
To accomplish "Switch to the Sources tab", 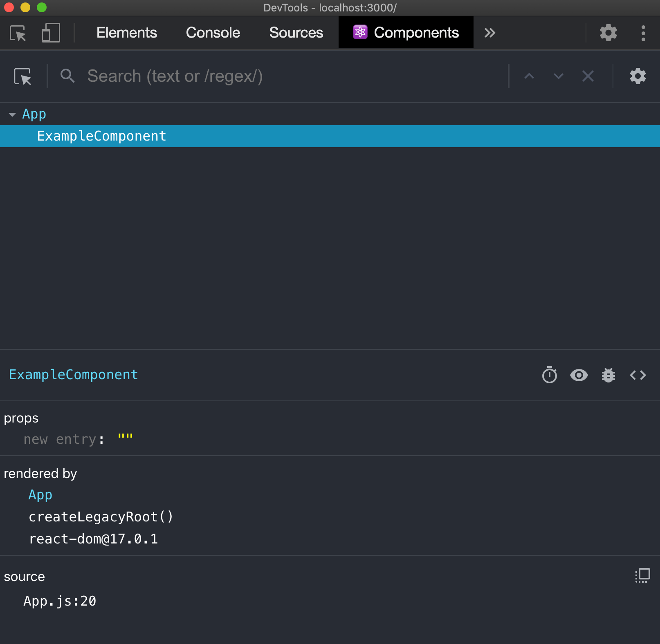I will pos(296,33).
